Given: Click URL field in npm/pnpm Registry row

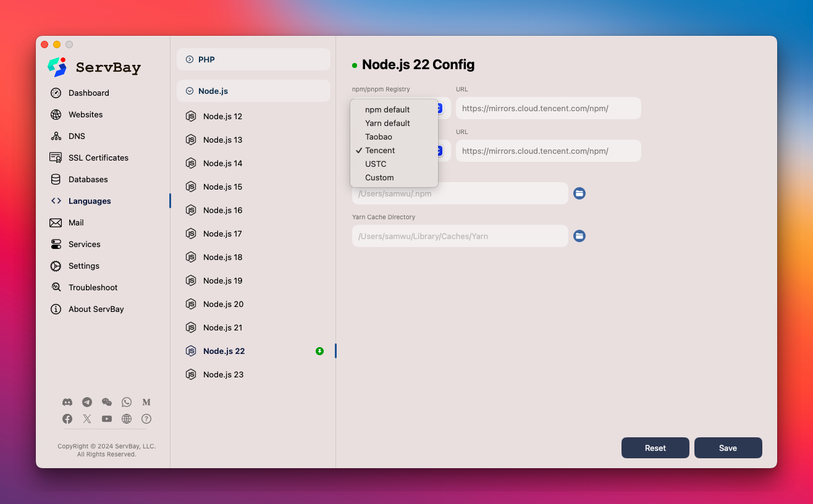Looking at the screenshot, I should [x=549, y=108].
